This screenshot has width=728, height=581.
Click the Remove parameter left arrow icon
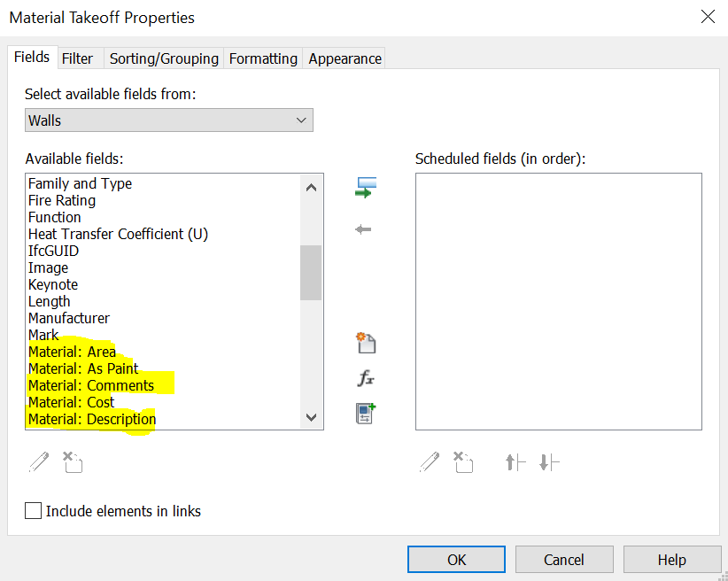point(363,229)
